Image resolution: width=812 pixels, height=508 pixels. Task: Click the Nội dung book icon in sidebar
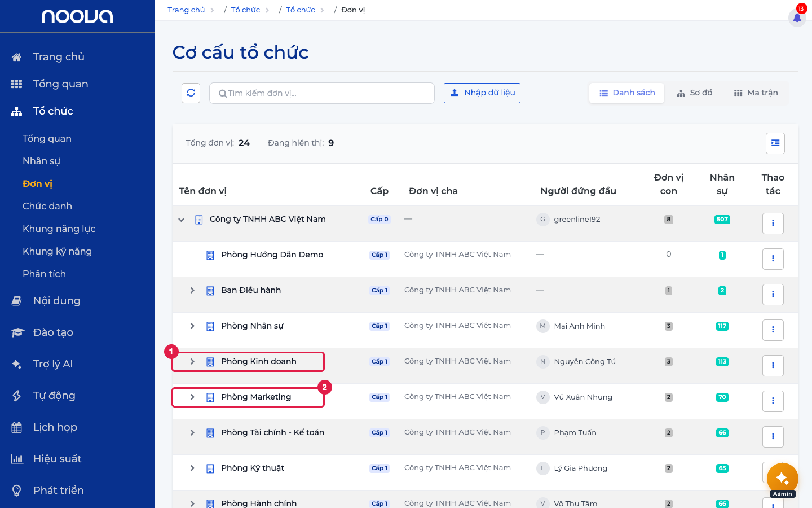point(17,301)
